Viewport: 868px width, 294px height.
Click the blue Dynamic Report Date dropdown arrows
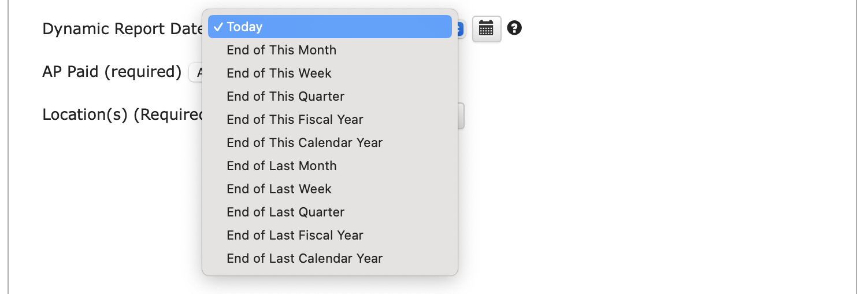coord(461,28)
